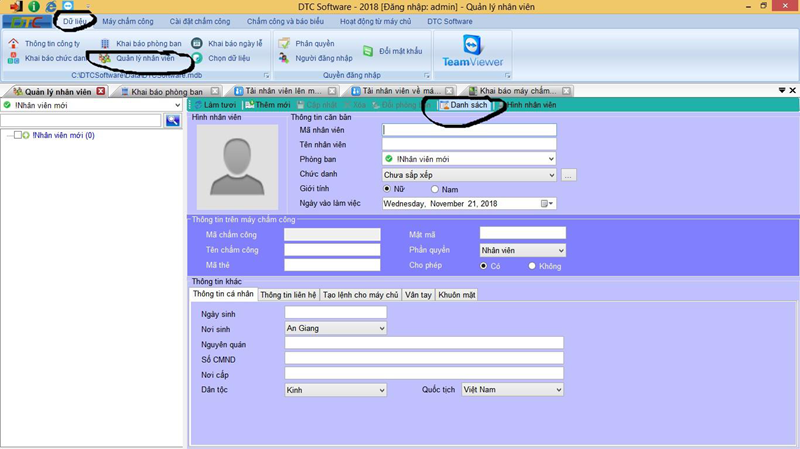Click the search button beside the filter box
This screenshot has height=449, width=800.
click(x=173, y=121)
